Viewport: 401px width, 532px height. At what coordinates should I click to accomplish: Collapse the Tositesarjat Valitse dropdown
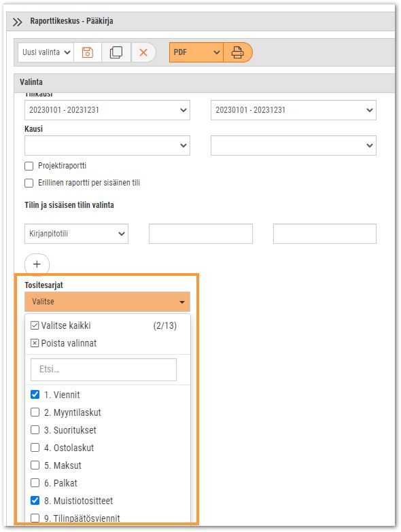point(107,302)
